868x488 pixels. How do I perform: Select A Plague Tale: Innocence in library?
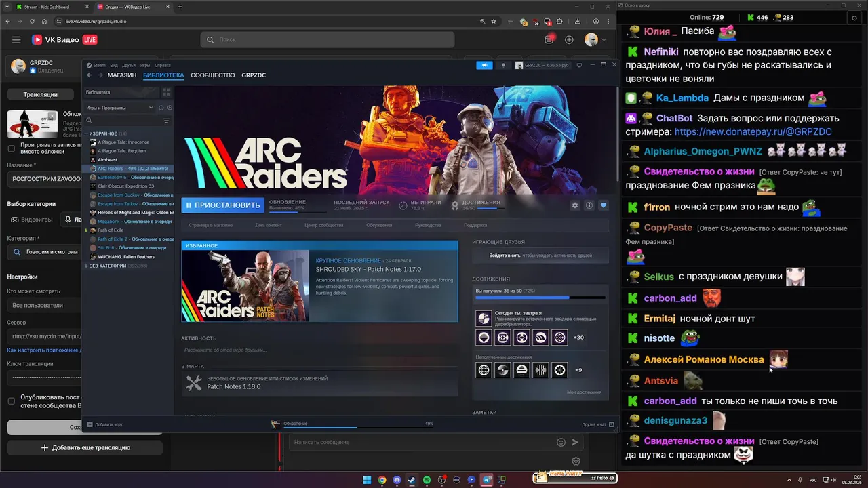pyautogui.click(x=123, y=142)
